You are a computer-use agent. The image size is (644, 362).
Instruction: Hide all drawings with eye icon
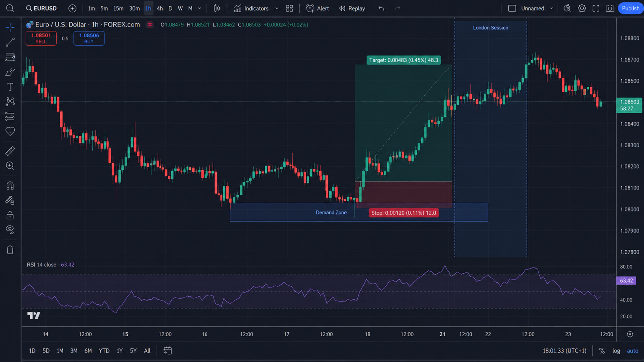10,230
